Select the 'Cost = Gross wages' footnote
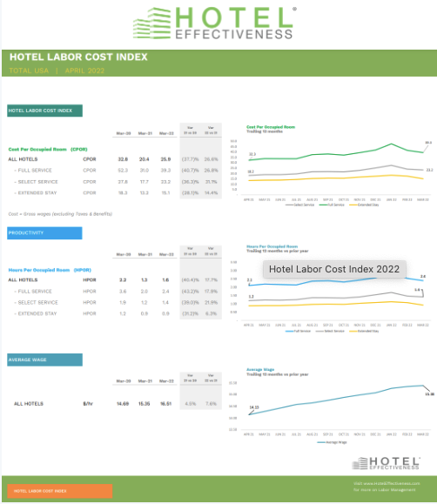Viewport: 437px width, 504px height. point(60,214)
